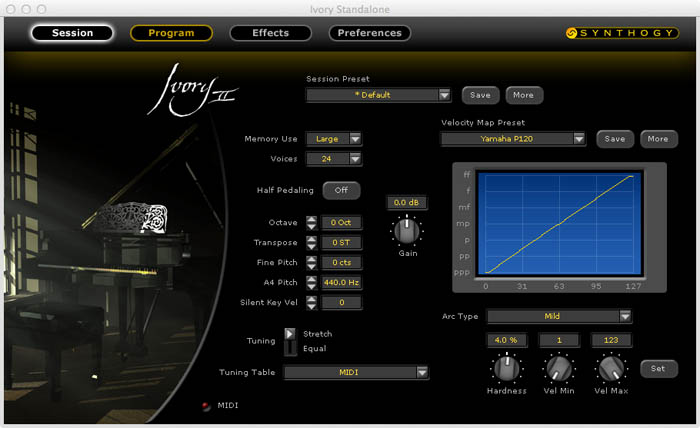Raise A4 Pitch with the up arrow

312,279
